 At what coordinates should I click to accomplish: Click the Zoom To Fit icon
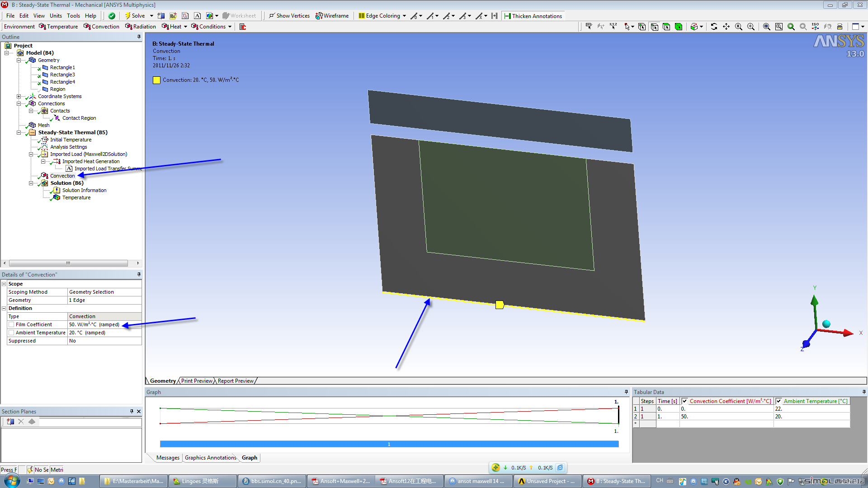coord(767,27)
